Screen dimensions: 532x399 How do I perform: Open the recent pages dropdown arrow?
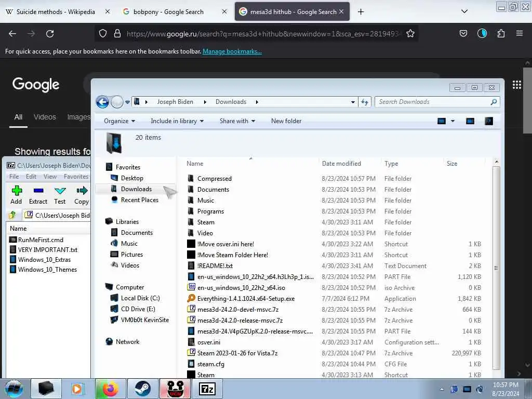[x=128, y=102]
